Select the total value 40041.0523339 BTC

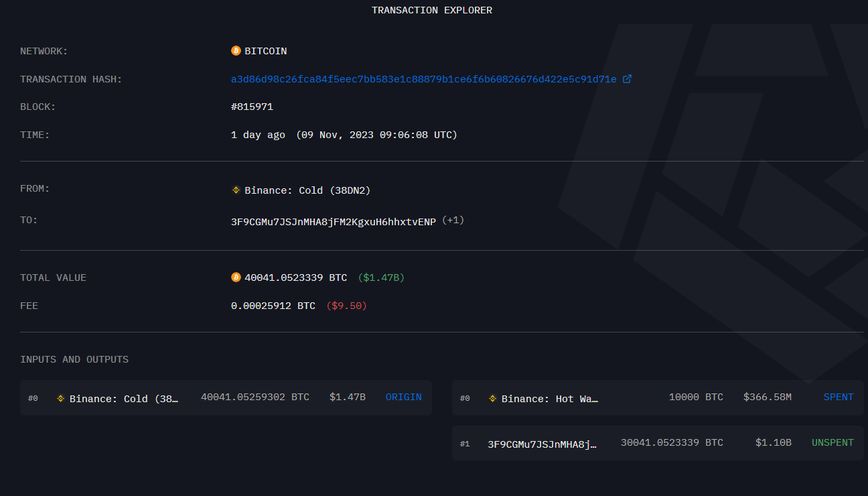296,277
